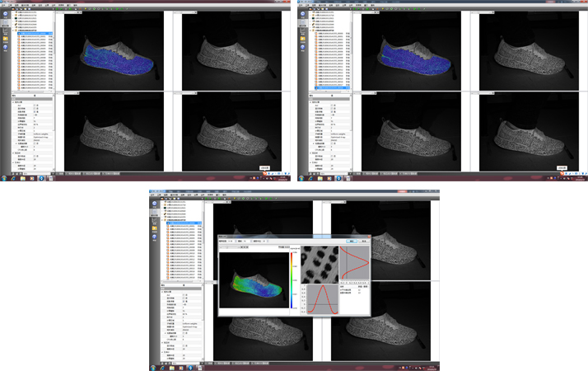Click the yellow folder sidebar icon in the top-left window

[x=5, y=38]
